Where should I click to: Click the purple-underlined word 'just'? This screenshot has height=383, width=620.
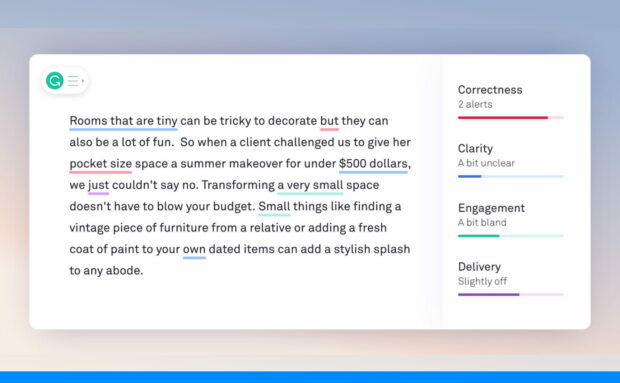pyautogui.click(x=98, y=185)
